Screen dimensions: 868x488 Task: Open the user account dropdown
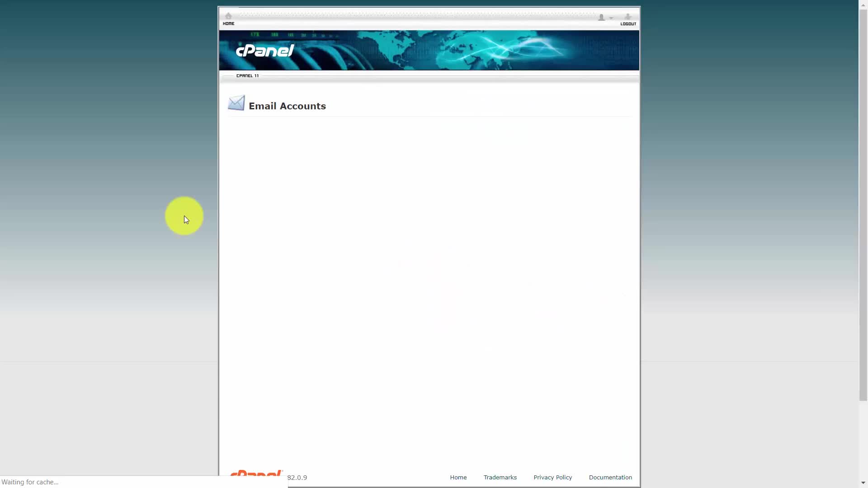coord(605,18)
